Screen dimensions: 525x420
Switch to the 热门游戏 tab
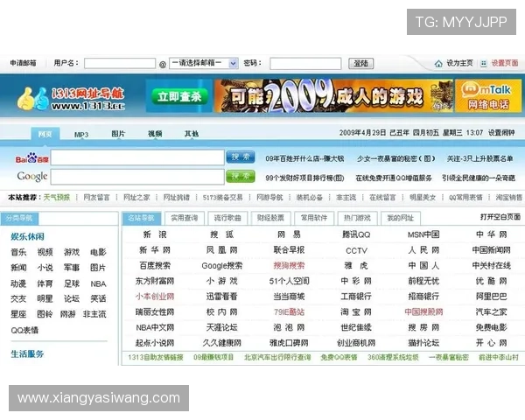[x=357, y=219]
